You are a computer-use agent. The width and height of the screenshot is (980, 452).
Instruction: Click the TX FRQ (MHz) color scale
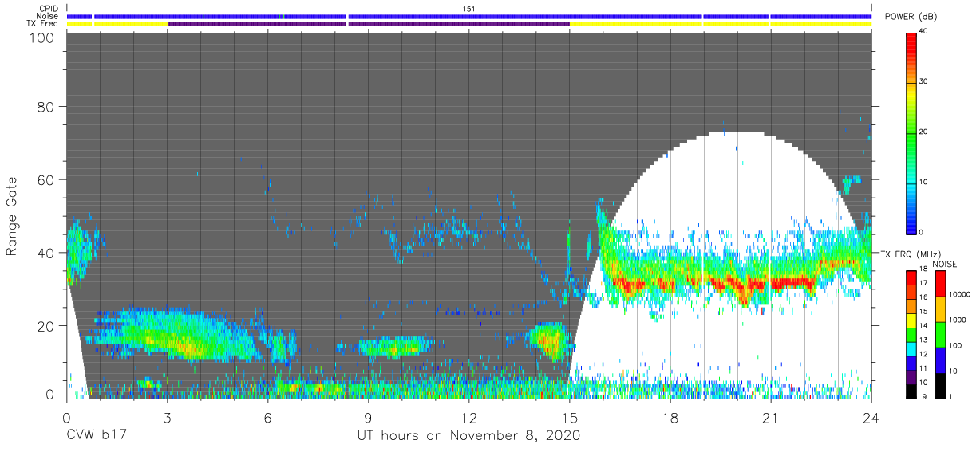tap(911, 335)
